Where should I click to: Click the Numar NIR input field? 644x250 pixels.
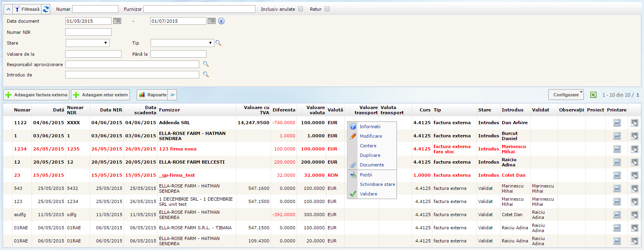tap(88, 32)
